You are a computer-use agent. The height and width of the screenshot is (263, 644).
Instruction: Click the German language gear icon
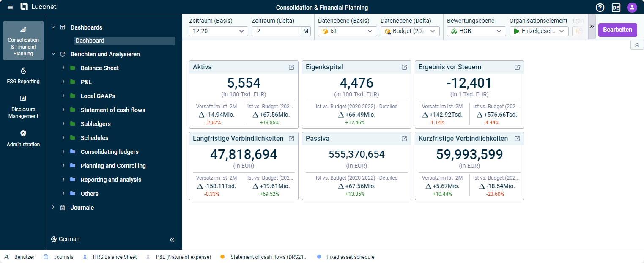54,239
